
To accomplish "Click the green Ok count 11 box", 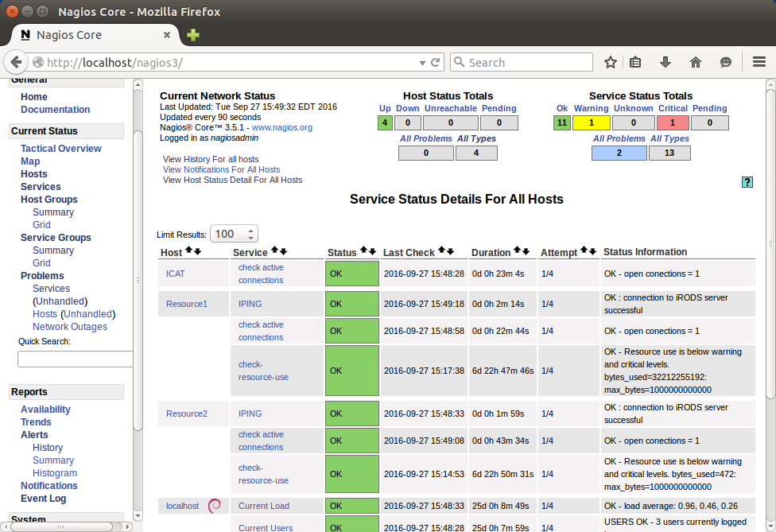I will pyautogui.click(x=561, y=122).
